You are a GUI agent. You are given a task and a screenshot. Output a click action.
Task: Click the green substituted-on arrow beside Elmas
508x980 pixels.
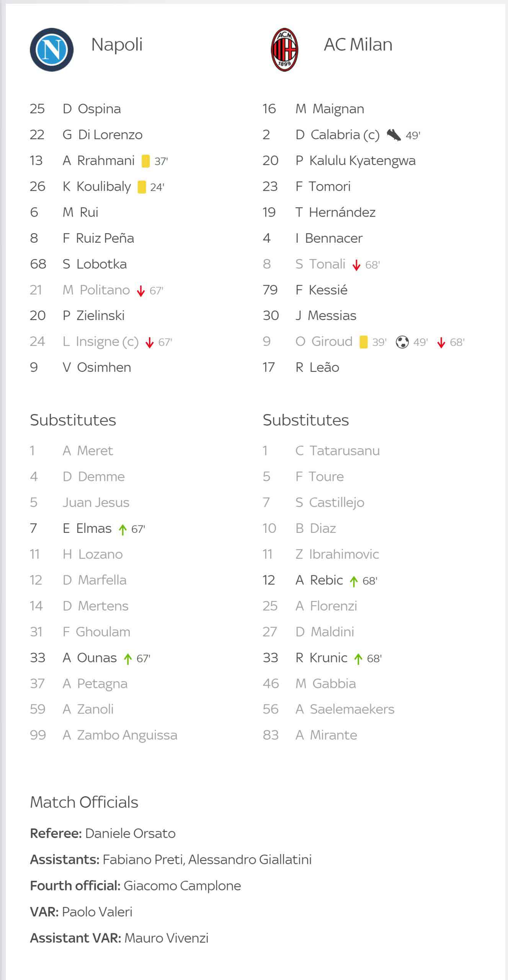(x=123, y=529)
